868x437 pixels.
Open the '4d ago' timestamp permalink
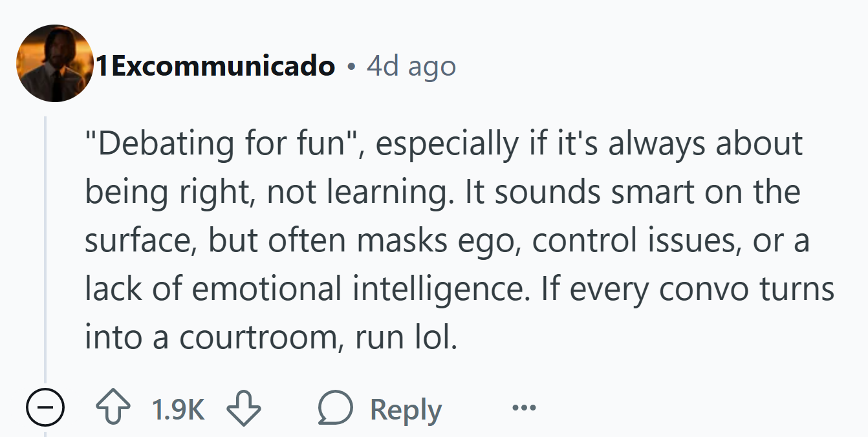pos(411,65)
